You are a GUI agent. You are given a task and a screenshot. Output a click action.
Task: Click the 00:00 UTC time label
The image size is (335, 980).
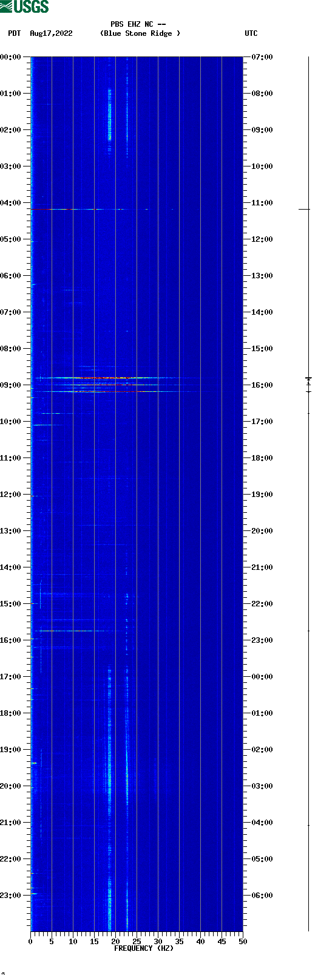pos(262,676)
